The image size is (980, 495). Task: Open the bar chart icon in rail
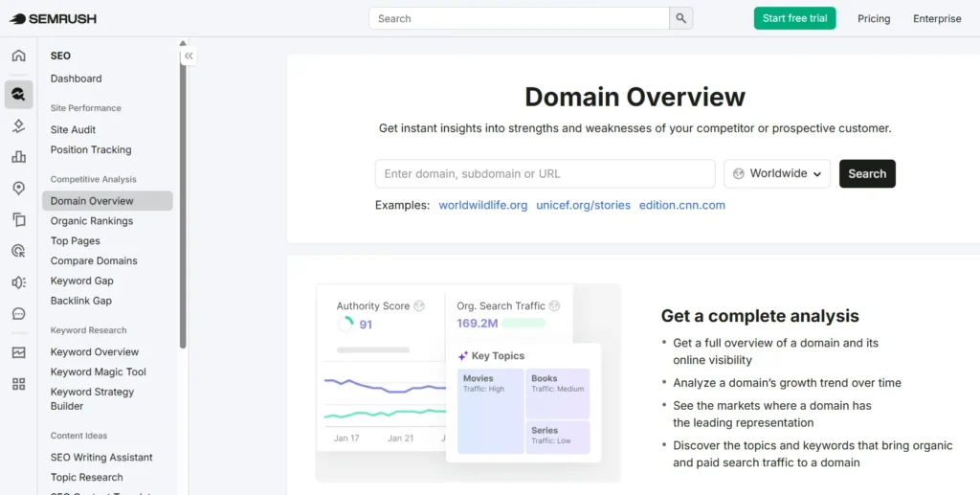[19, 157]
